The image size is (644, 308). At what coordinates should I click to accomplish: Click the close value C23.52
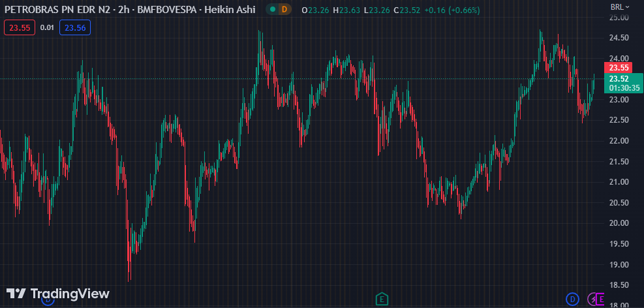tap(406, 10)
